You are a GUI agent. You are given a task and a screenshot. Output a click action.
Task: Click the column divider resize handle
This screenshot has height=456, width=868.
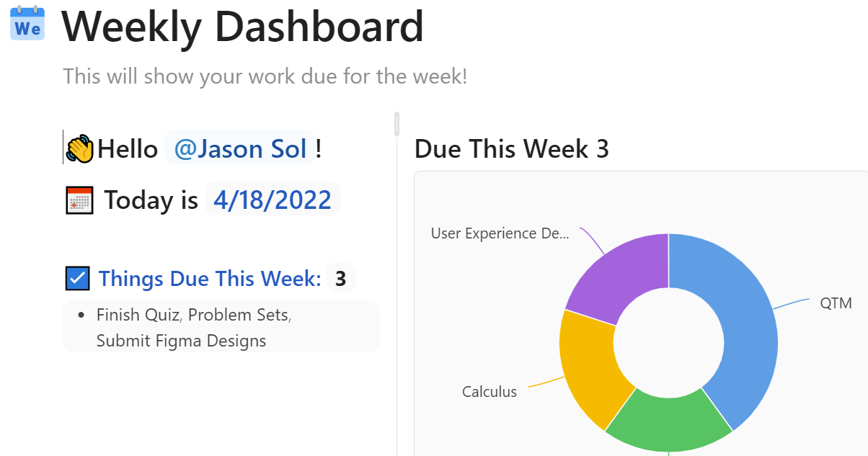click(397, 124)
